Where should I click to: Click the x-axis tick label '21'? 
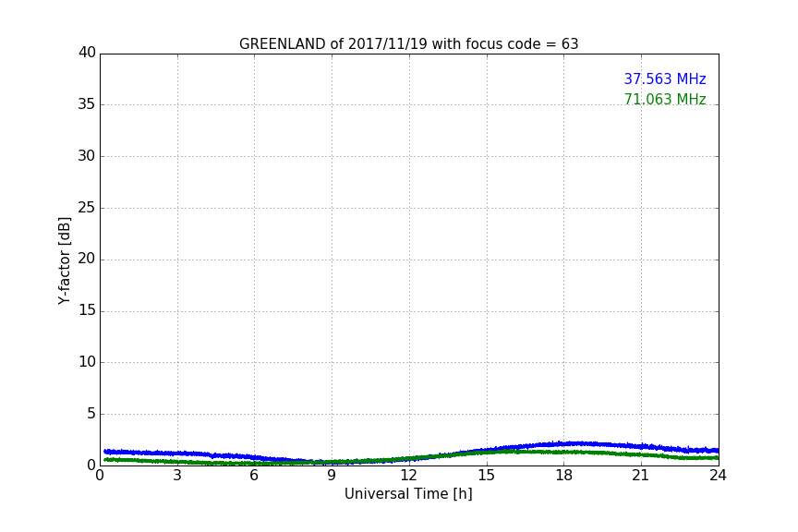(x=641, y=476)
